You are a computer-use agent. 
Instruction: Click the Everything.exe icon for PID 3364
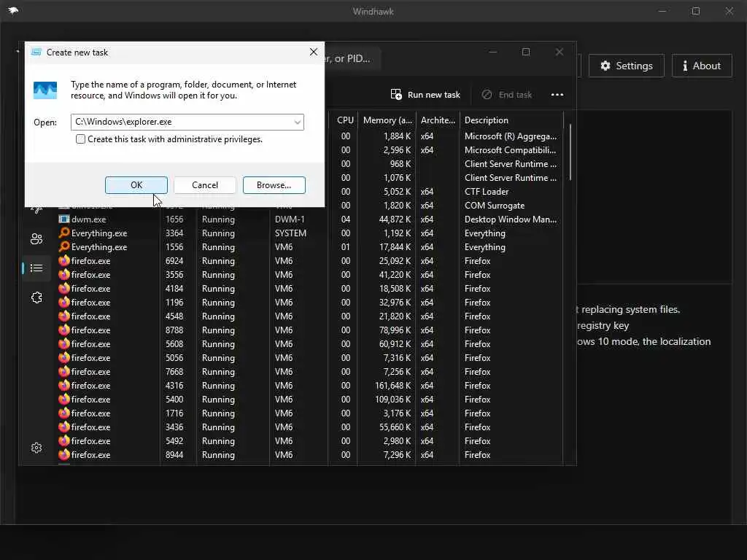click(x=64, y=233)
